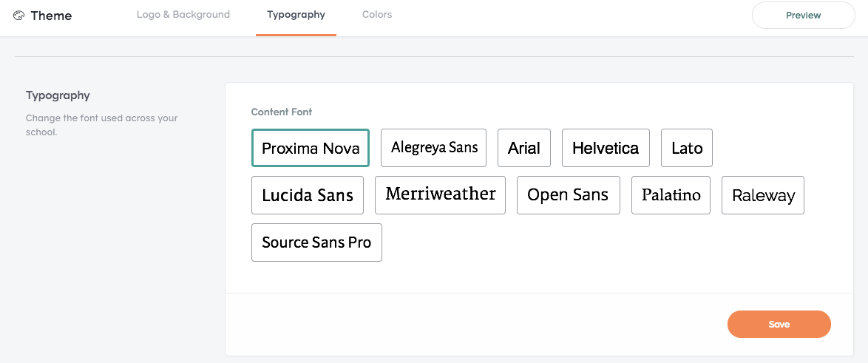Viewport: 868px width, 363px height.
Task: Select the Lato font tile
Action: [687, 148]
